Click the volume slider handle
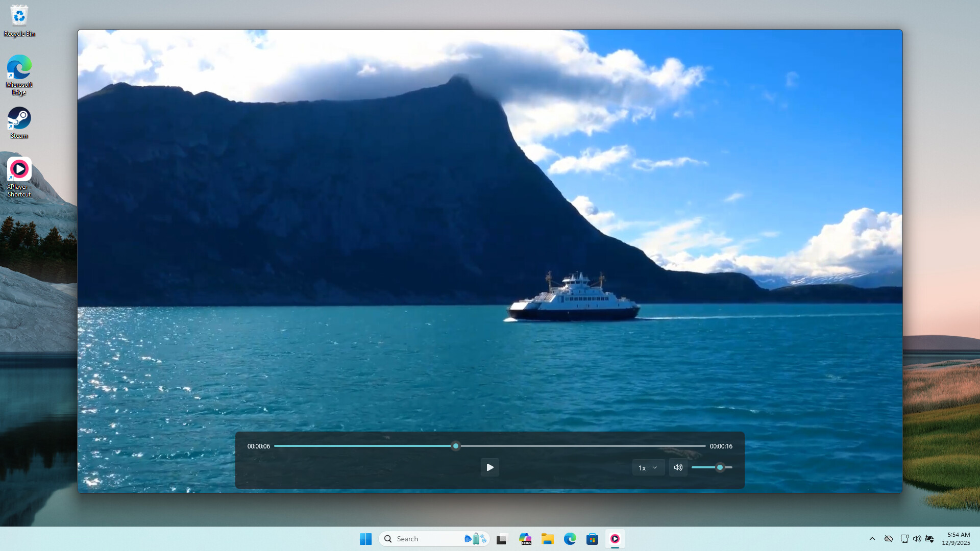980x551 pixels. pyautogui.click(x=720, y=467)
